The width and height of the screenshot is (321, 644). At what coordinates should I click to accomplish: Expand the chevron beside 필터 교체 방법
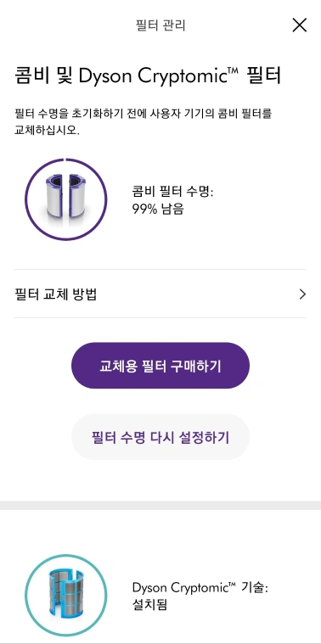point(302,294)
